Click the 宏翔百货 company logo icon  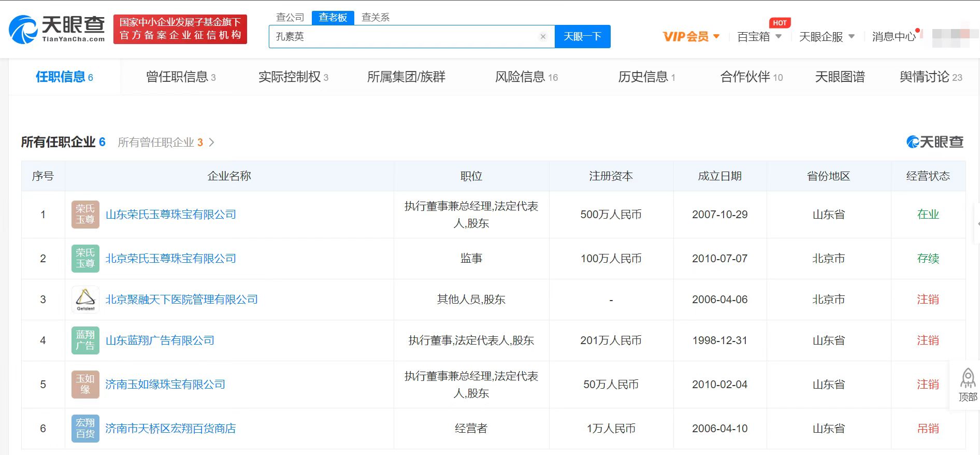(85, 429)
